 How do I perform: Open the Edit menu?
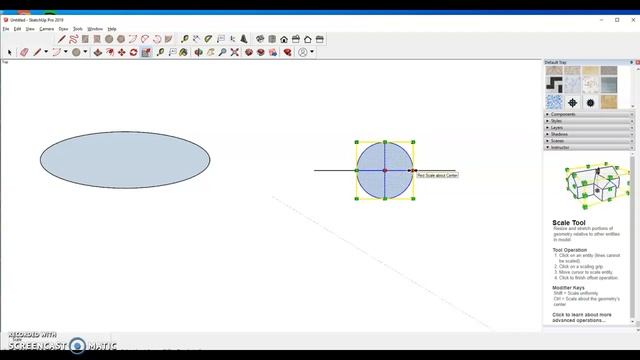tap(17, 29)
